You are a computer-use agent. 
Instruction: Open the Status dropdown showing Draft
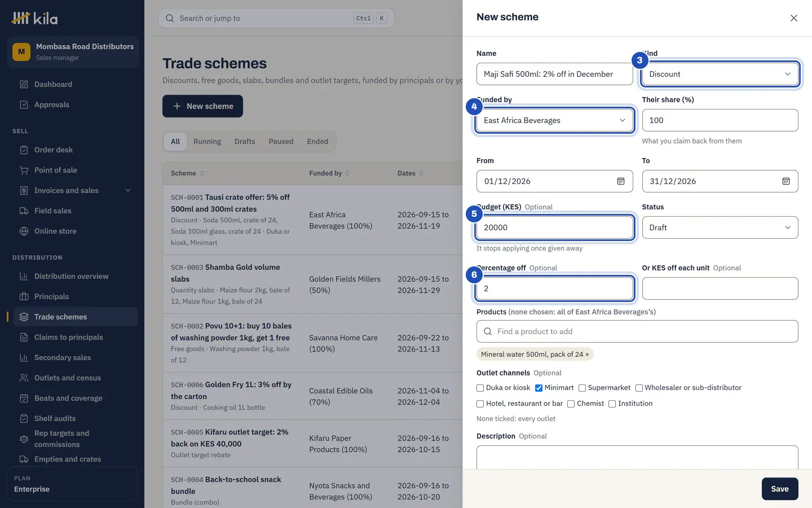point(720,227)
